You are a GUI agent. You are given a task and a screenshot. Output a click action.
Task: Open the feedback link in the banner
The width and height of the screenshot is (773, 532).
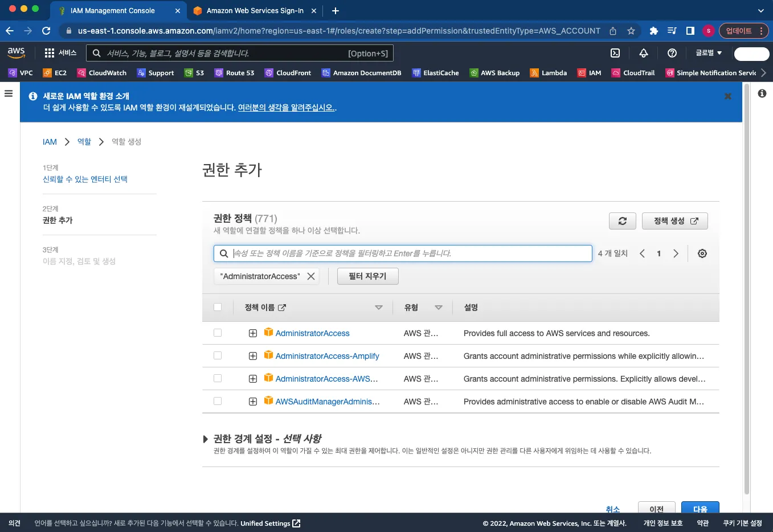click(287, 107)
